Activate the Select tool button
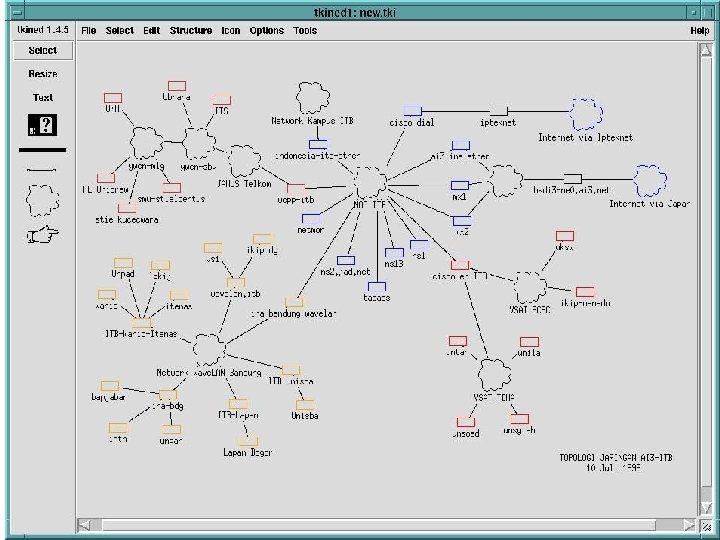 point(43,51)
